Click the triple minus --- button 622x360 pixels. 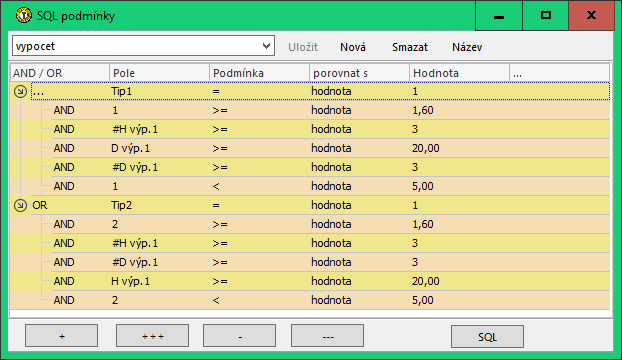pos(327,336)
